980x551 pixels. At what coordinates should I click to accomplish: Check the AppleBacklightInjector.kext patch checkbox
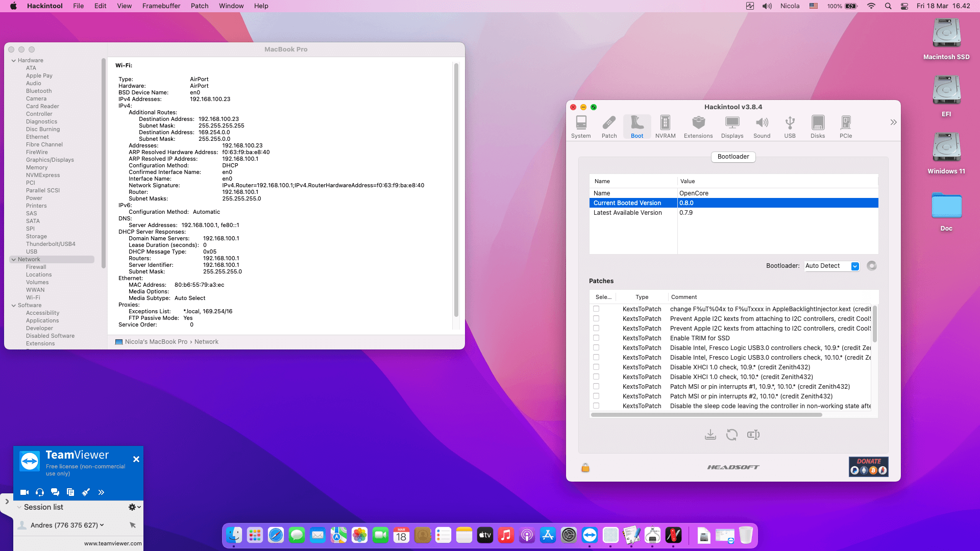point(596,309)
